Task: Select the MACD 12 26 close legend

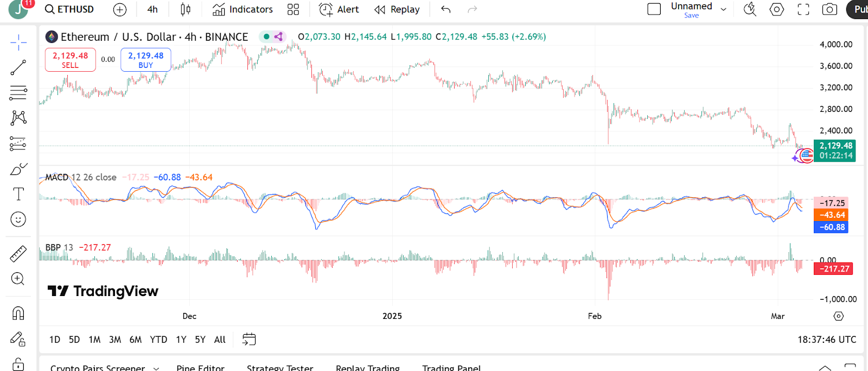Action: [x=81, y=177]
